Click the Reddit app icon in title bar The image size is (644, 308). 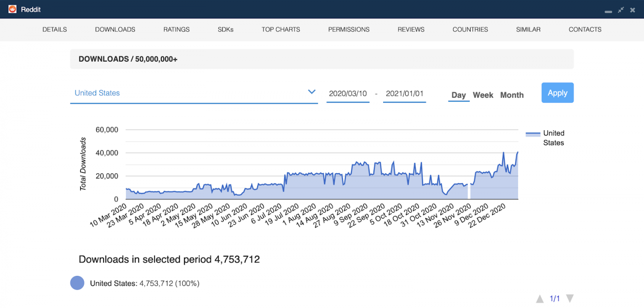click(11, 9)
